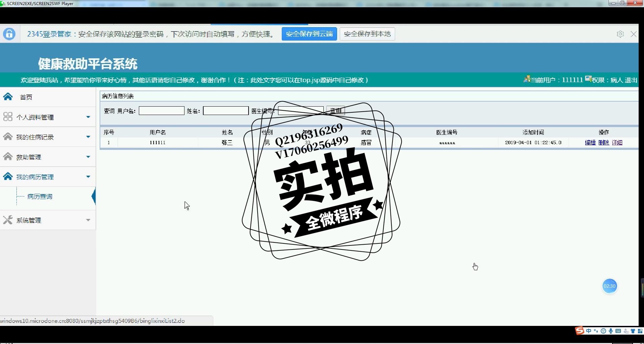Open login manager settings gear
644x344 pixels.
(620, 34)
